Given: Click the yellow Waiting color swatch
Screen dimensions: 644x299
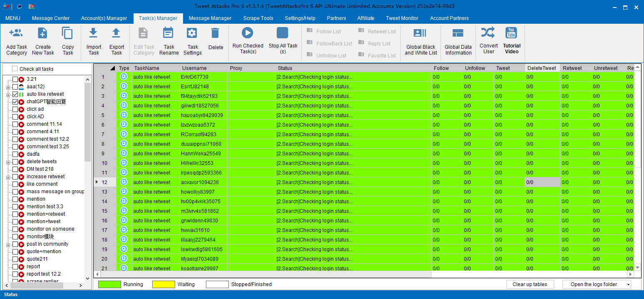Looking at the screenshot, I should coord(163,284).
